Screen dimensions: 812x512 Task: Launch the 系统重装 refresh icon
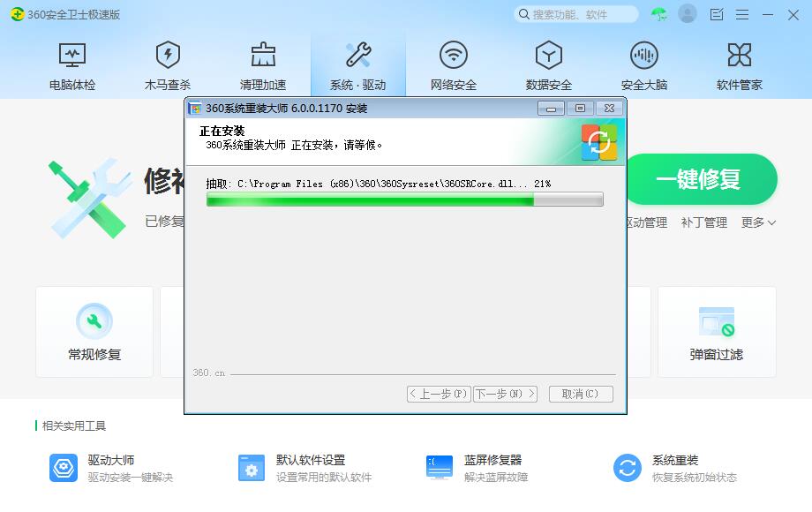(x=628, y=468)
